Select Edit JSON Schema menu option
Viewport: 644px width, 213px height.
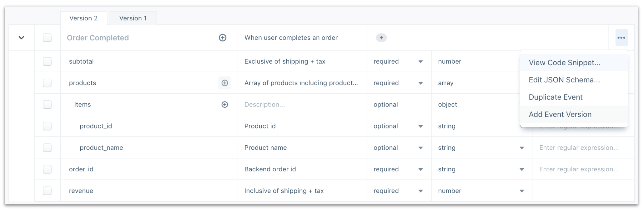564,80
